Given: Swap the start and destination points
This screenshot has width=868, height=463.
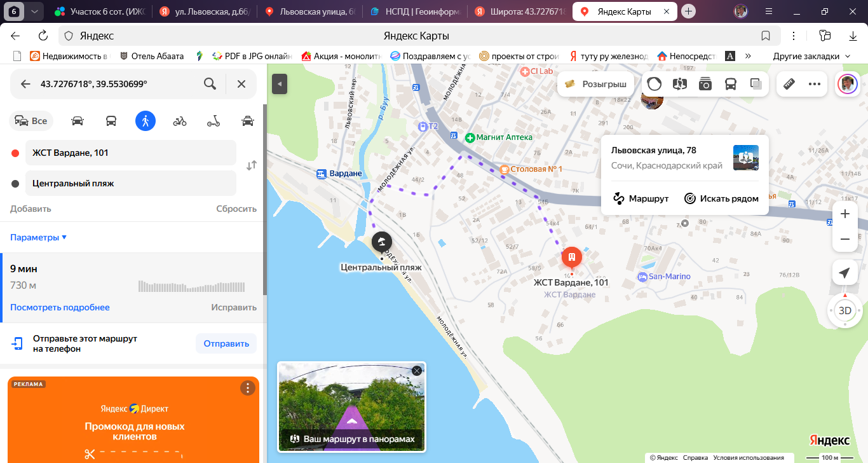Looking at the screenshot, I should [252, 165].
